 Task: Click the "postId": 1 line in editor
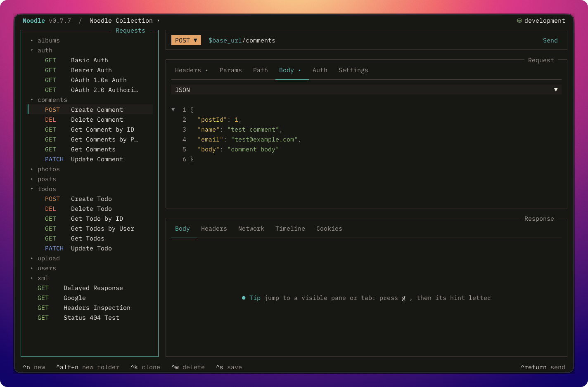click(220, 120)
